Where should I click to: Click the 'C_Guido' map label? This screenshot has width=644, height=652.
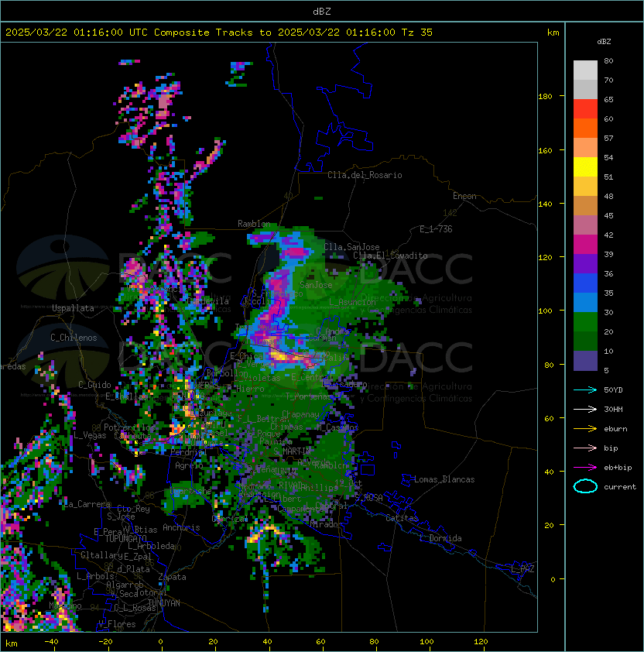click(94, 385)
